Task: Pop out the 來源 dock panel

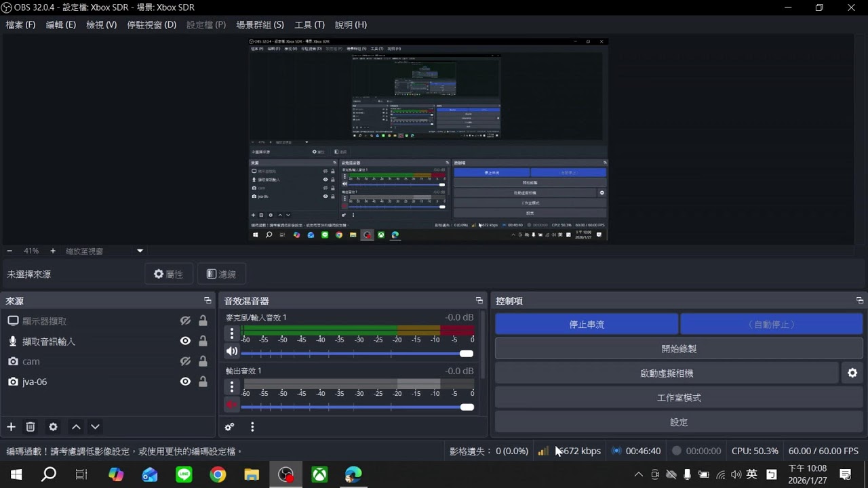Action: (208, 300)
